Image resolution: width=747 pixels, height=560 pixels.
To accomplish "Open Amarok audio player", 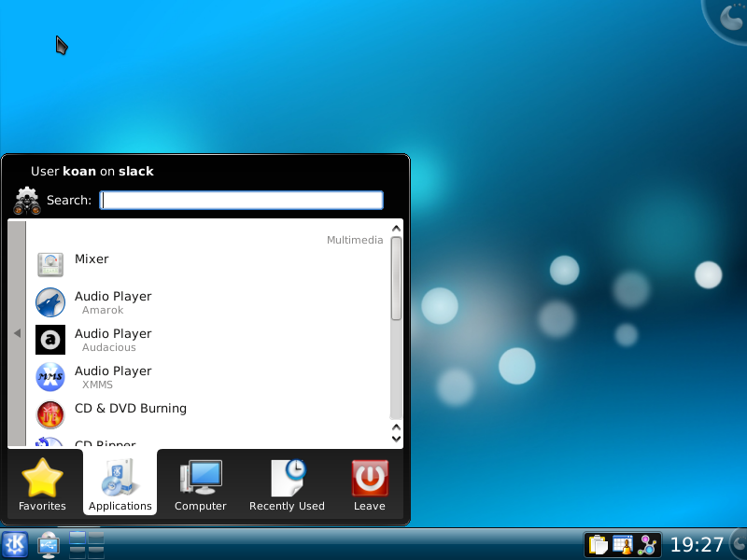I will click(x=112, y=302).
